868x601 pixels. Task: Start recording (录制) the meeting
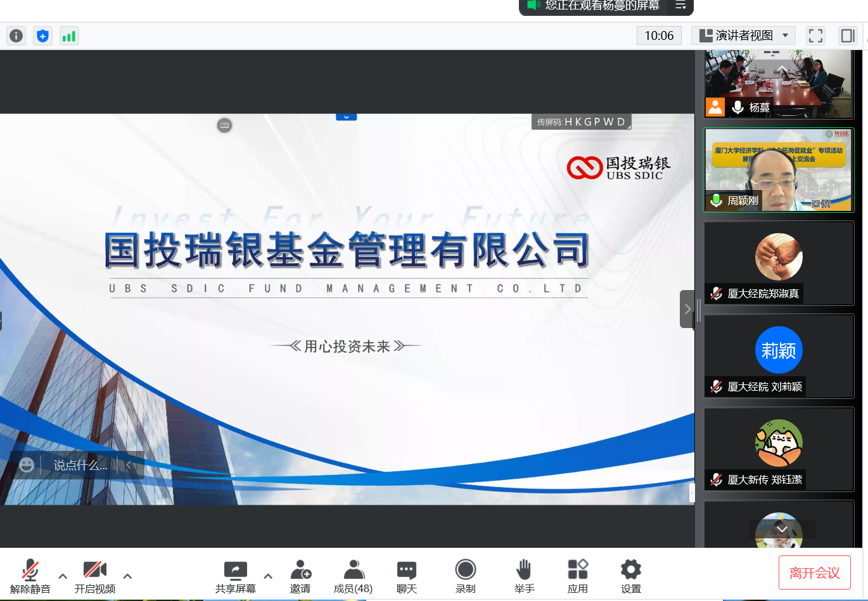[x=465, y=576]
